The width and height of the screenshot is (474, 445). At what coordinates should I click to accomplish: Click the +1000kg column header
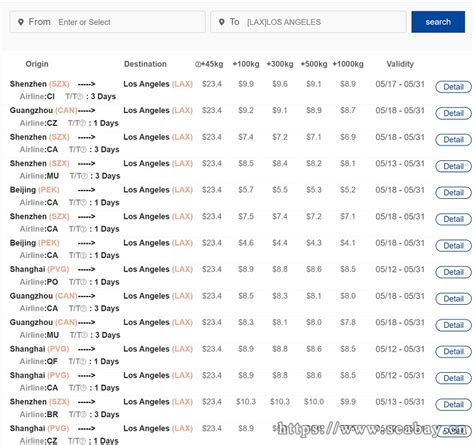point(348,64)
